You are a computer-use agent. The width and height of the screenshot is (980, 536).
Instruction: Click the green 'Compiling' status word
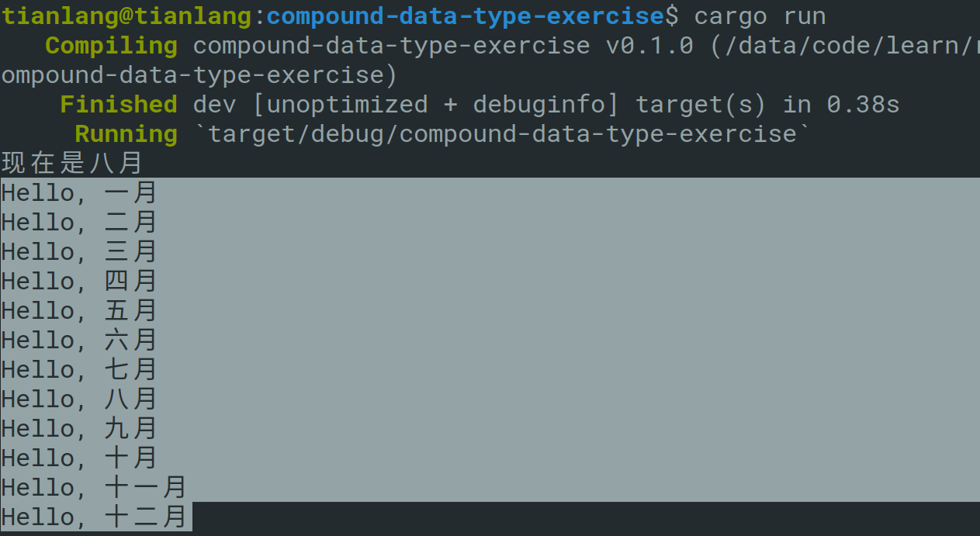[x=111, y=45]
